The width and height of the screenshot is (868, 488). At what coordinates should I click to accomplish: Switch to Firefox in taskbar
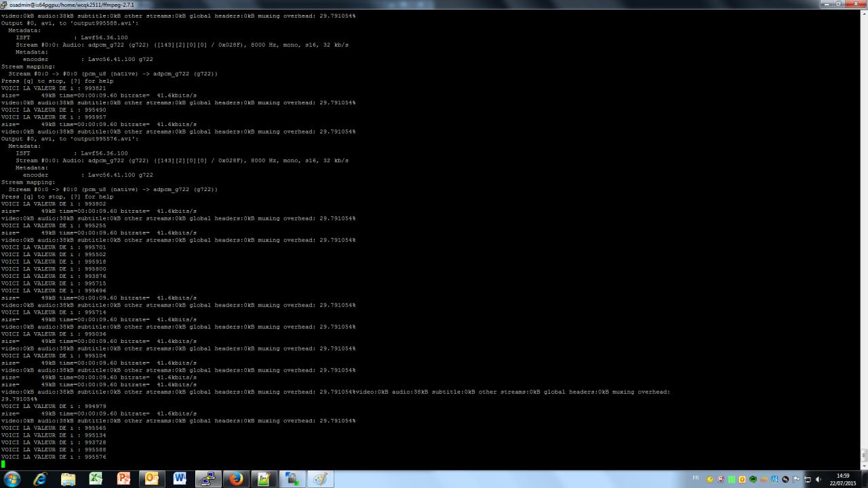click(x=236, y=479)
